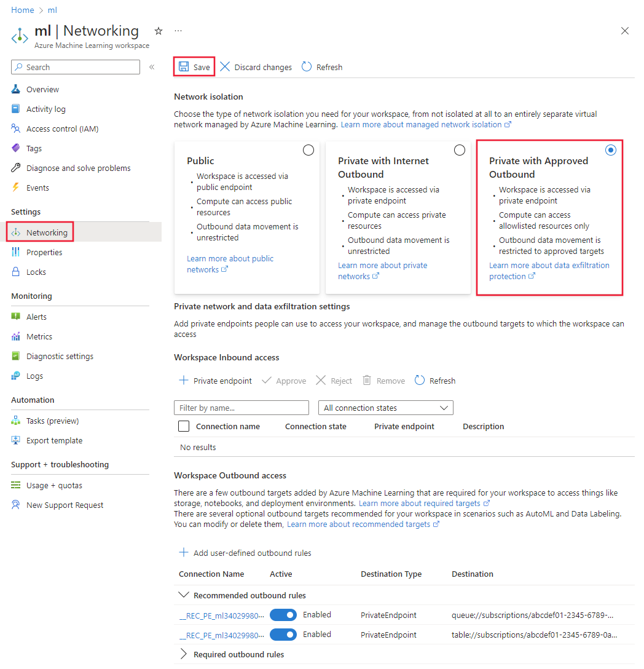Click the Tasks (preview) icon

(x=16, y=421)
